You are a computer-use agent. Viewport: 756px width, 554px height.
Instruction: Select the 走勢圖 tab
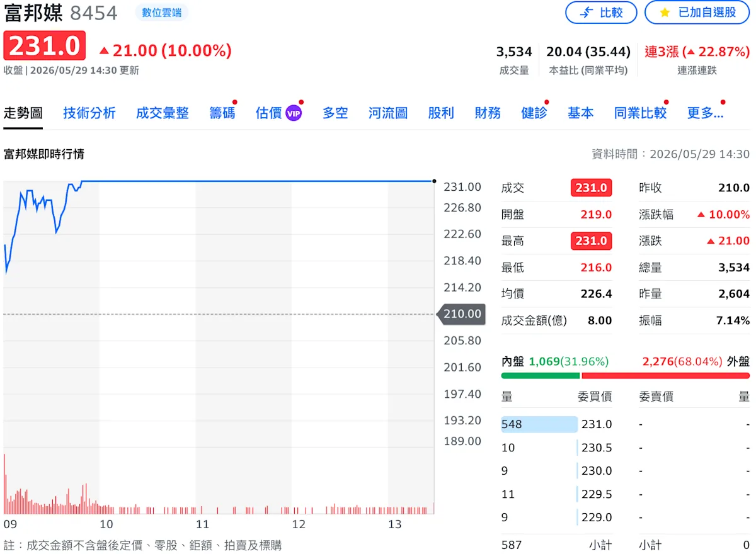[23, 113]
